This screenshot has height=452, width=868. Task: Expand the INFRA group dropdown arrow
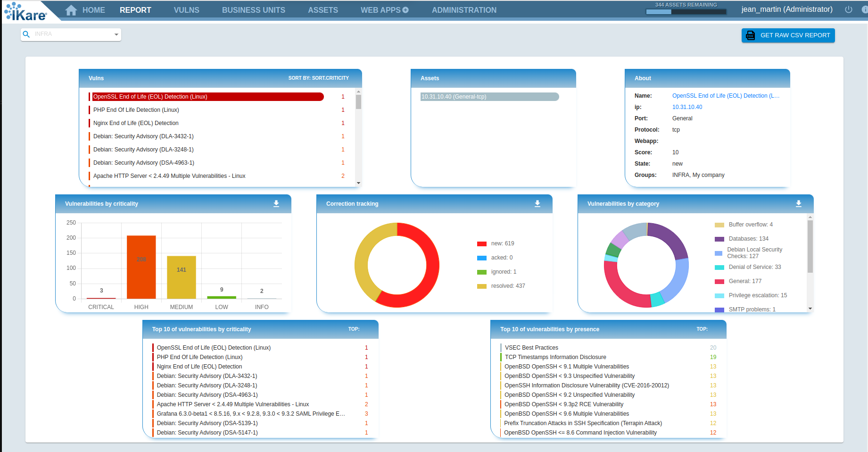pos(116,34)
